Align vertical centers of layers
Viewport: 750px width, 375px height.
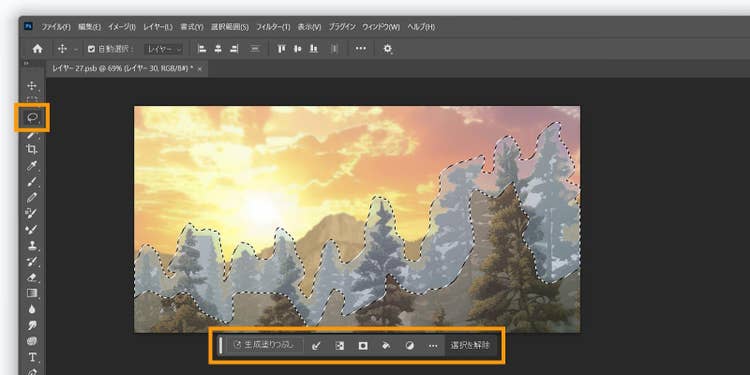298,49
